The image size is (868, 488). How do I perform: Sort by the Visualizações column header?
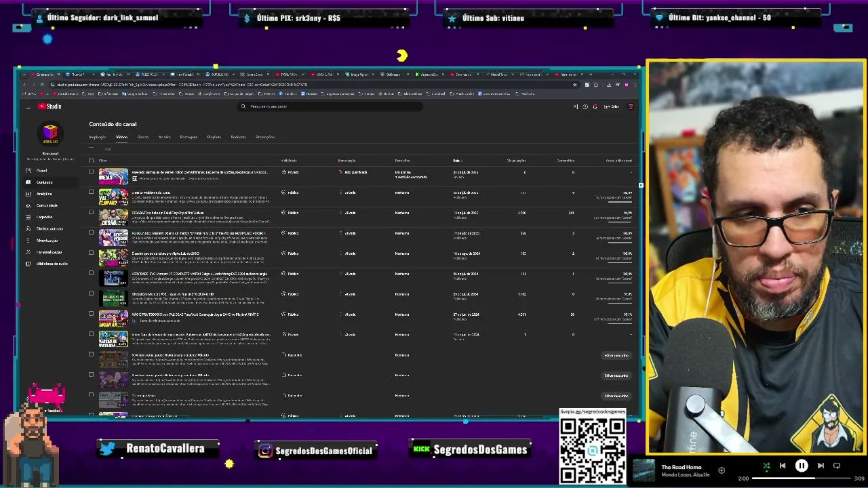(517, 161)
